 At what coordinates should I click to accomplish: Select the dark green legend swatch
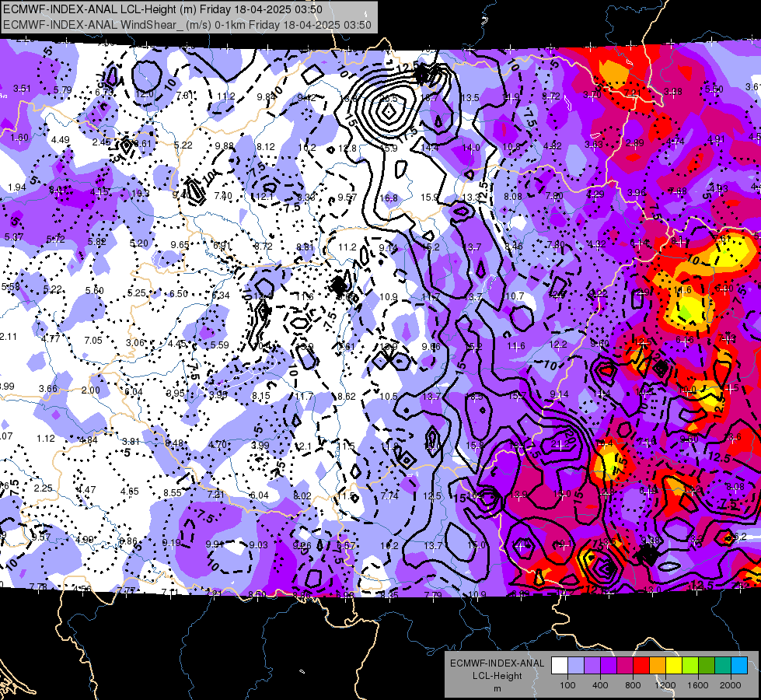point(706,666)
